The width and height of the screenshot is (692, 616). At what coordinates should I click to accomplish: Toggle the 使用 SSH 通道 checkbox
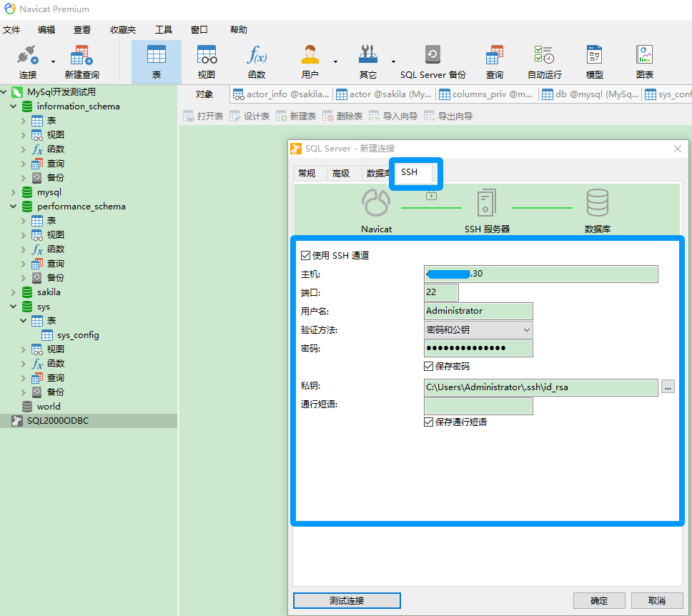pyautogui.click(x=305, y=256)
